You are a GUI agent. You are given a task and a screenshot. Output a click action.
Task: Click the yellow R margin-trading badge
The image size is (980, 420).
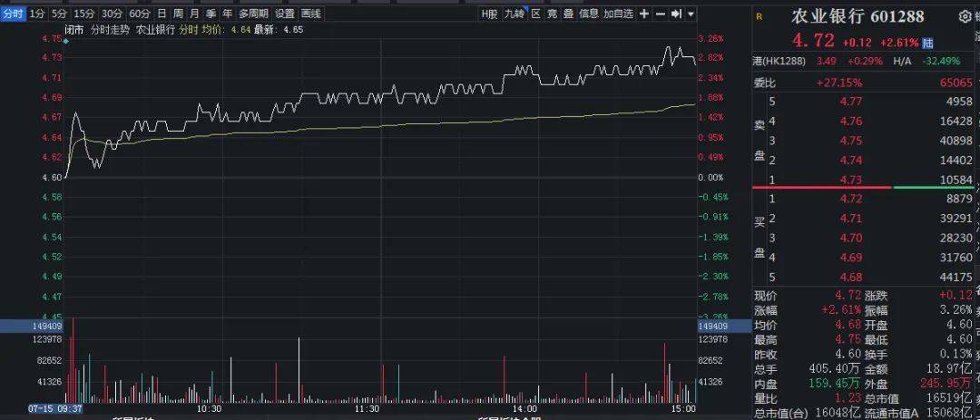[x=759, y=17]
